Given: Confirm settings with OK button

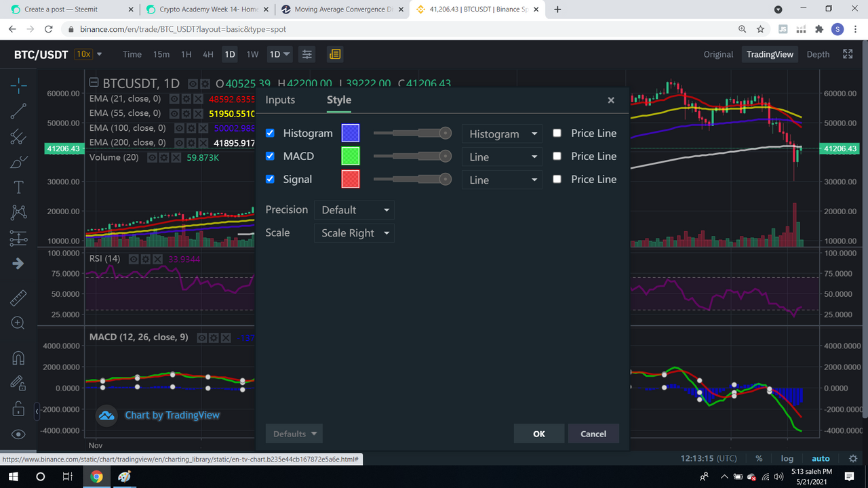Looking at the screenshot, I should tap(539, 434).
